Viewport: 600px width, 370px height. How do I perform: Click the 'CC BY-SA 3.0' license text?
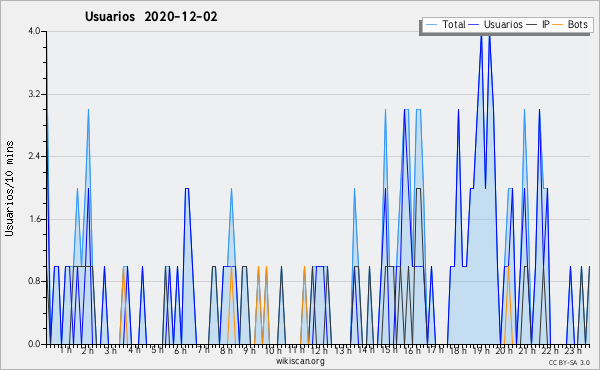pos(569,363)
